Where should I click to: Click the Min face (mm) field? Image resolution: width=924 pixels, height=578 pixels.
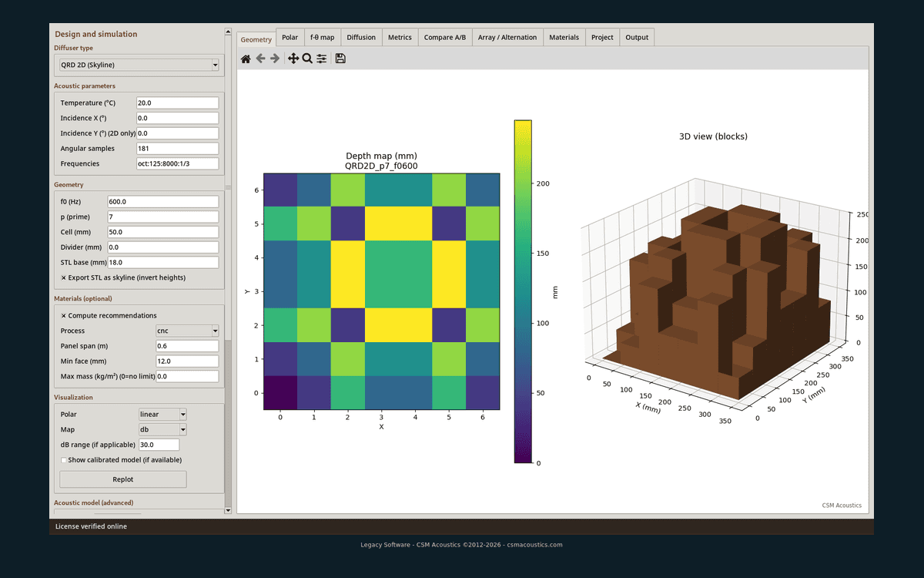(x=187, y=361)
